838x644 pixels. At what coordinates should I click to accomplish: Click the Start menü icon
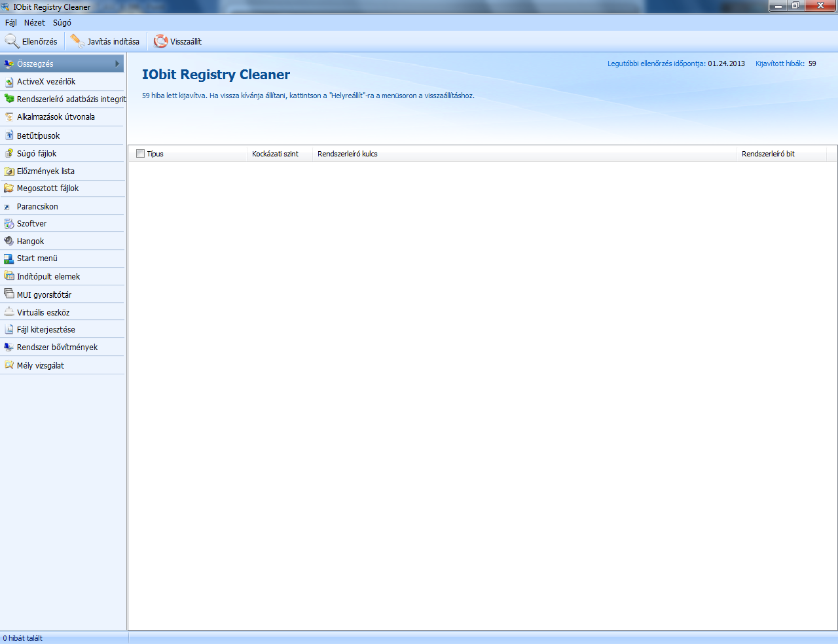pos(9,259)
